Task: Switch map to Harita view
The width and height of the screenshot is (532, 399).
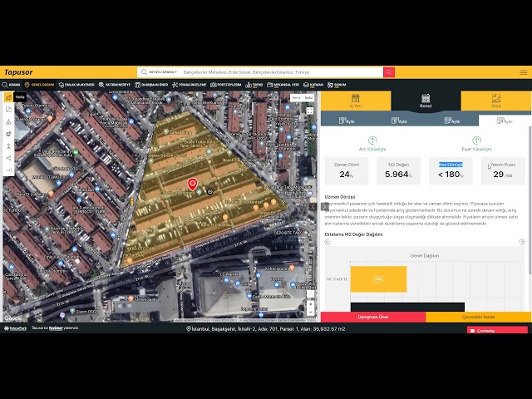Action: point(296,98)
